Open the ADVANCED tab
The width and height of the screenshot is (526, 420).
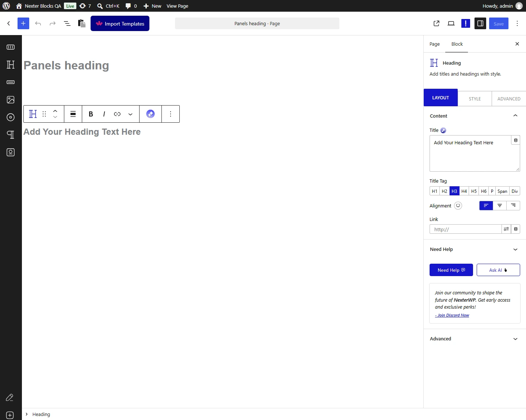(509, 99)
